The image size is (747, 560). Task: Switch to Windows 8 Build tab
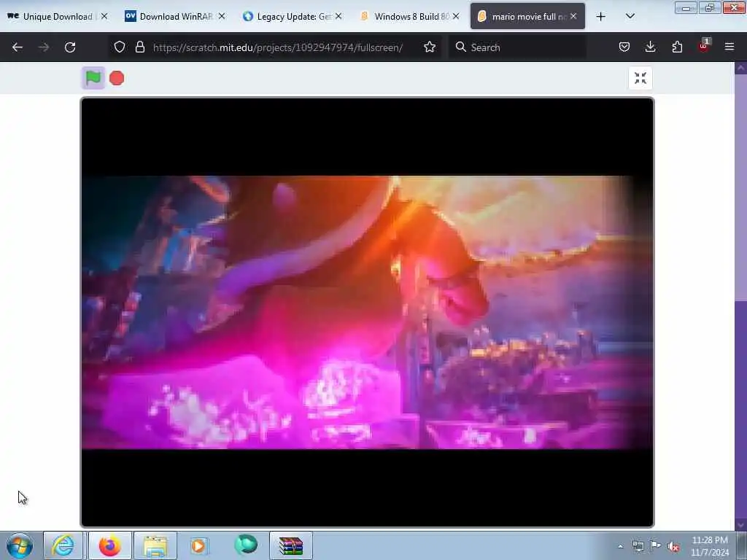pyautogui.click(x=410, y=16)
